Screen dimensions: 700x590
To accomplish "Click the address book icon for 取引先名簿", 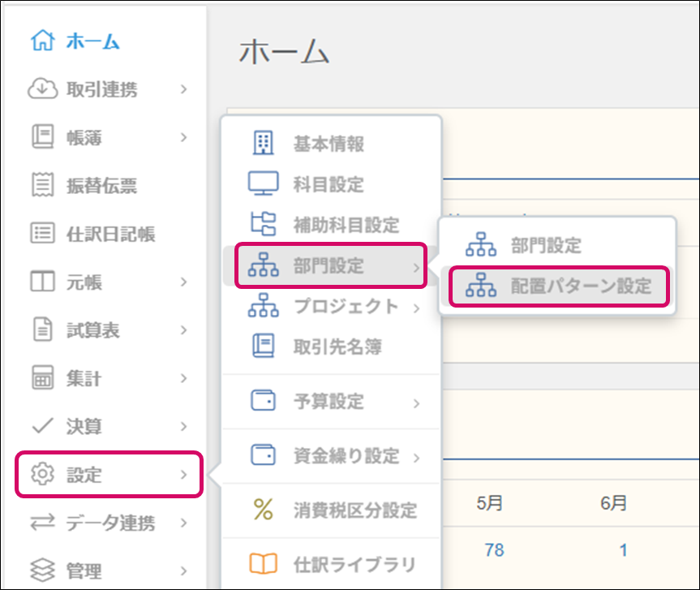I will tap(263, 347).
